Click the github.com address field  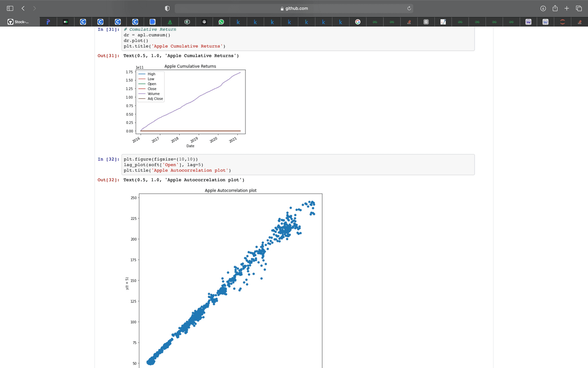tap(294, 8)
